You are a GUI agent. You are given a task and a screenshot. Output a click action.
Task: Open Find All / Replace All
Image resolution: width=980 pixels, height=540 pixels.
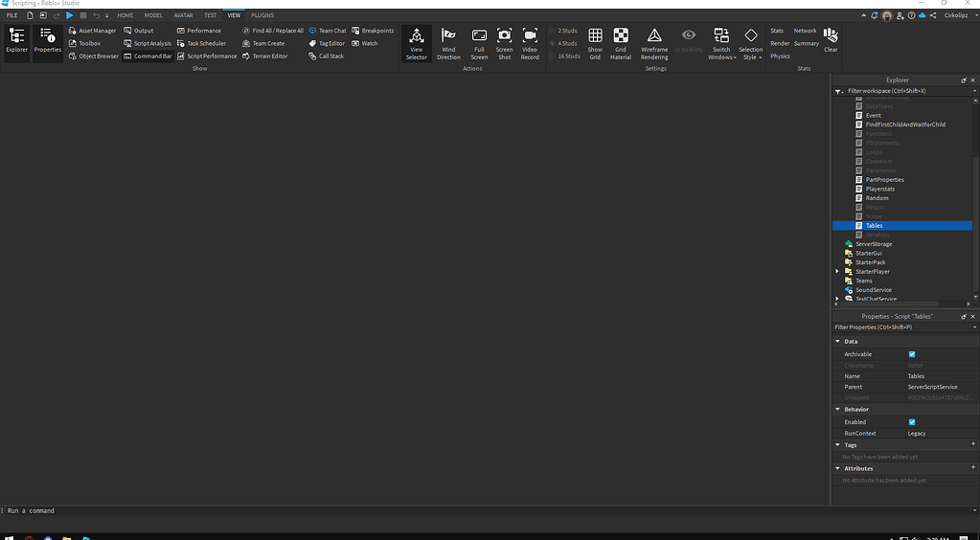click(272, 31)
